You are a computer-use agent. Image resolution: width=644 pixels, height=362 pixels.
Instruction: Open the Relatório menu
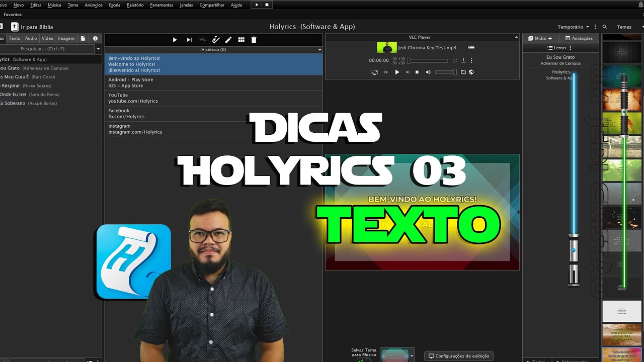click(135, 5)
